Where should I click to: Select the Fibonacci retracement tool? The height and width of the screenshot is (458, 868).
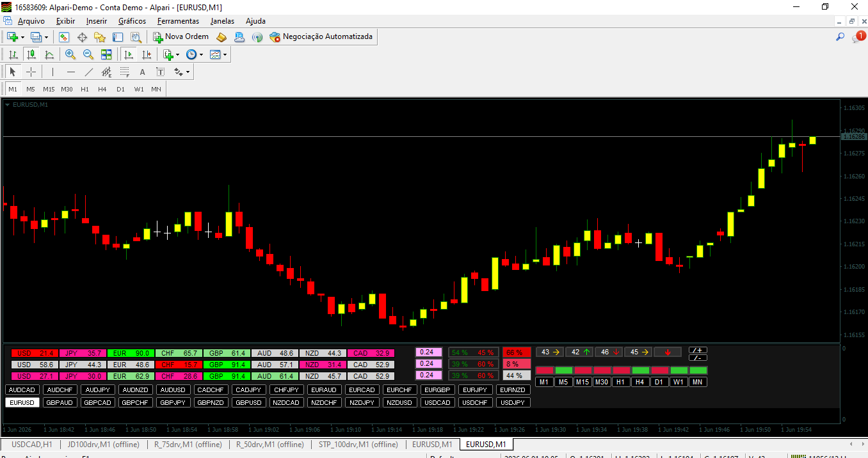[125, 72]
